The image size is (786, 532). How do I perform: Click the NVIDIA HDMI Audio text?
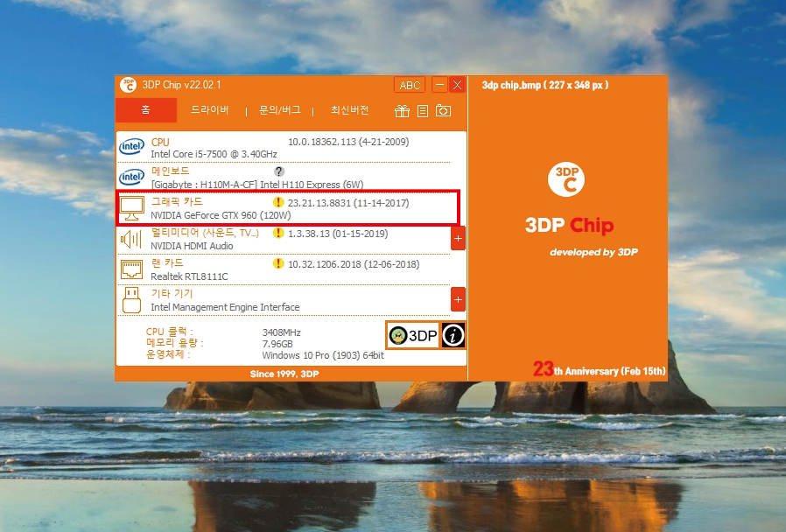click(x=192, y=246)
